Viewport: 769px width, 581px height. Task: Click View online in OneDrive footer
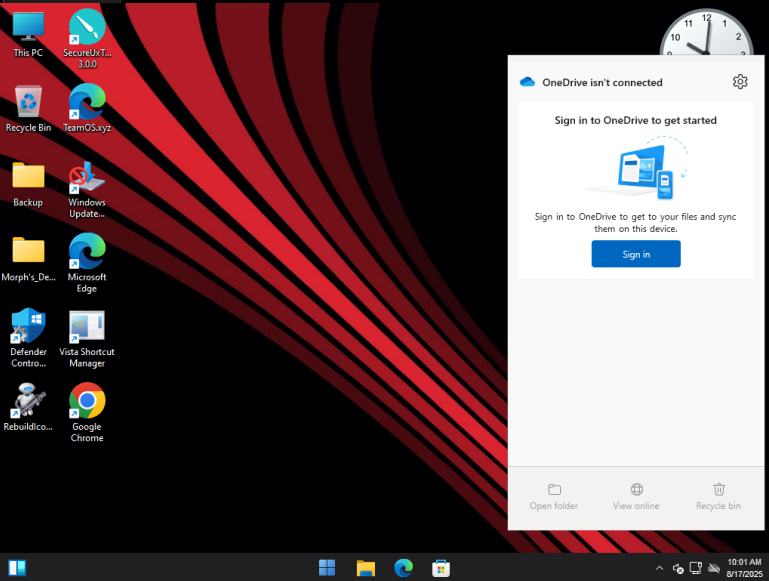point(636,497)
